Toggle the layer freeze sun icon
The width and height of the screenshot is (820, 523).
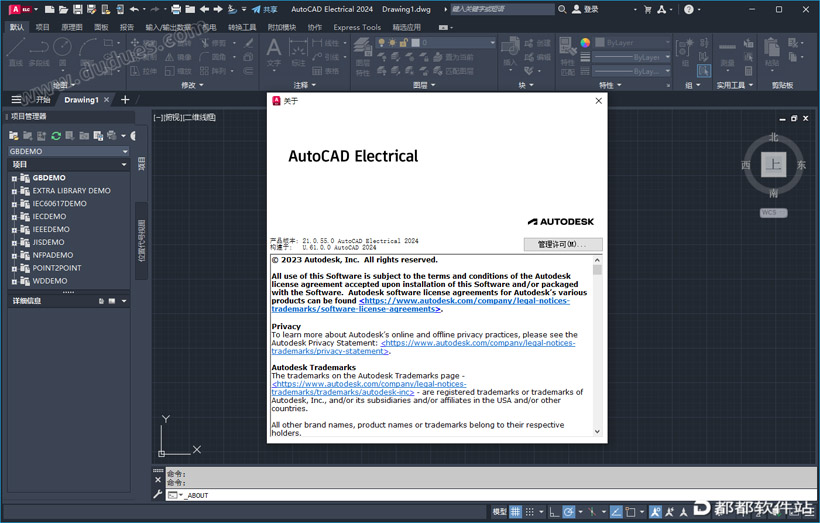pos(392,42)
